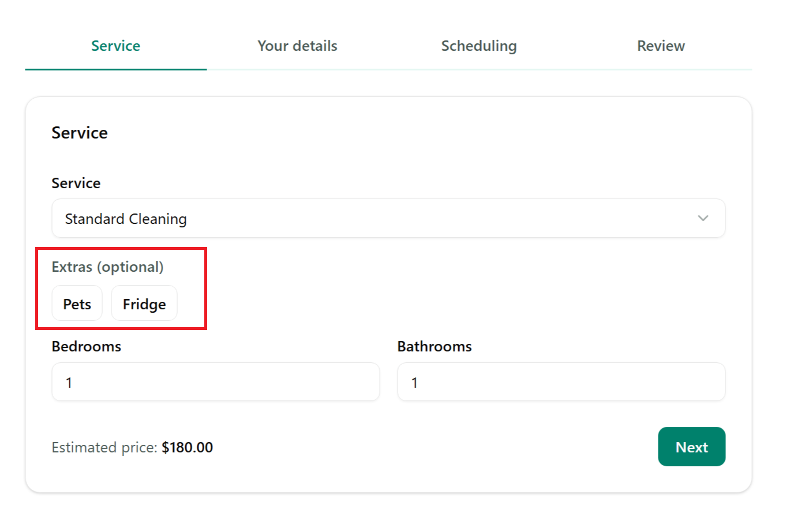
Task: Go to the Scheduling tab
Action: pos(478,46)
